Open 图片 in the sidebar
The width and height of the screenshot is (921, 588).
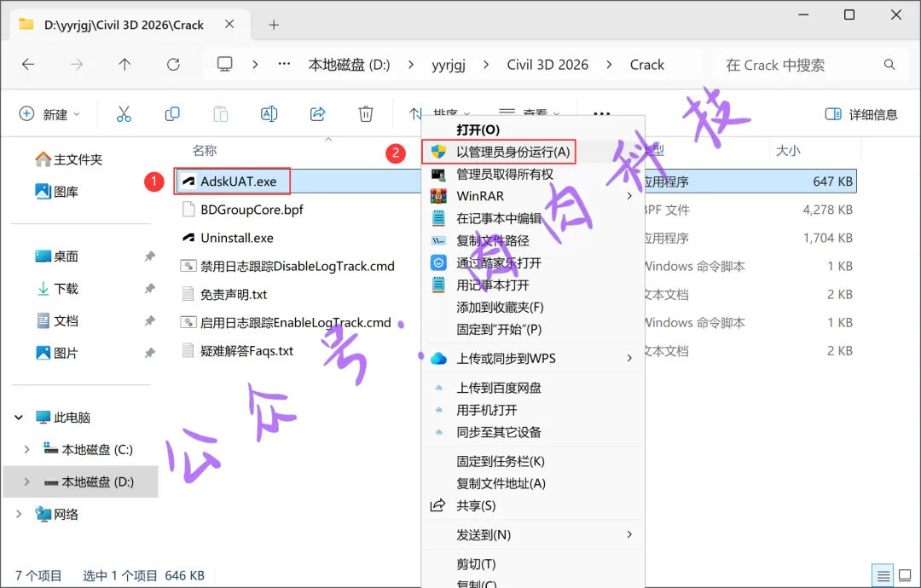[57, 354]
